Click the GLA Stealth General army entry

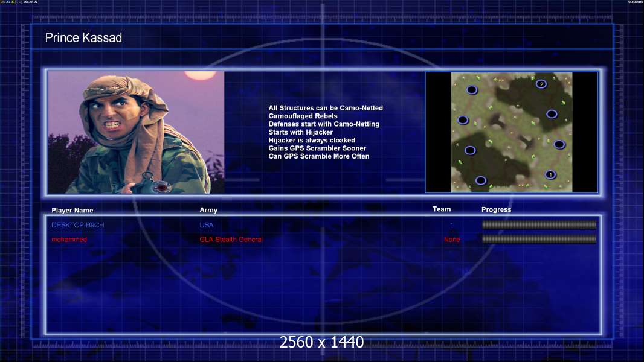pyautogui.click(x=231, y=240)
